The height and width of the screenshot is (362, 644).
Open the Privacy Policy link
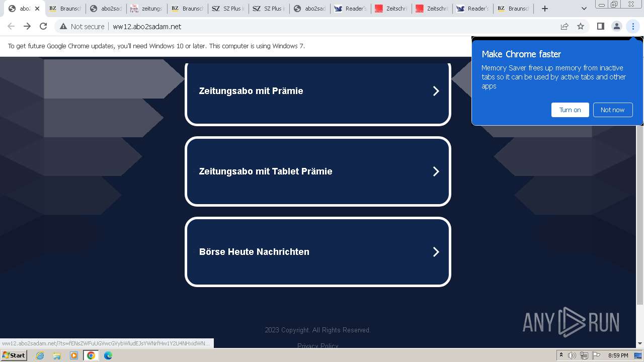point(317,345)
